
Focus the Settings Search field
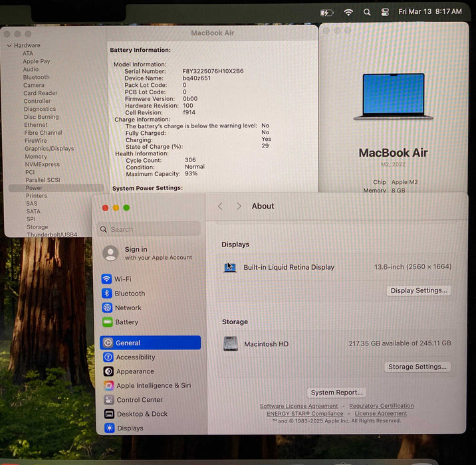[x=149, y=229]
